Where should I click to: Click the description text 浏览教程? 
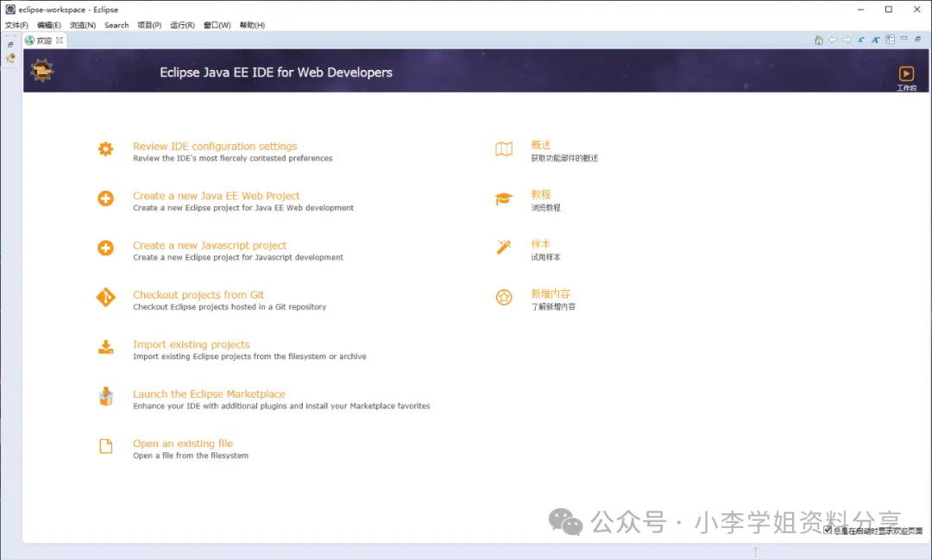pos(545,207)
